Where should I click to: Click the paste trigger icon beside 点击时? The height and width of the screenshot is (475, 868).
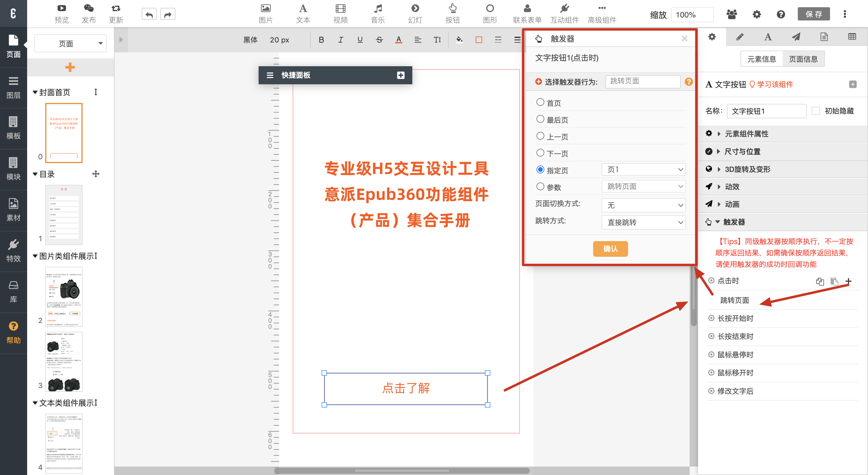pyautogui.click(x=834, y=281)
